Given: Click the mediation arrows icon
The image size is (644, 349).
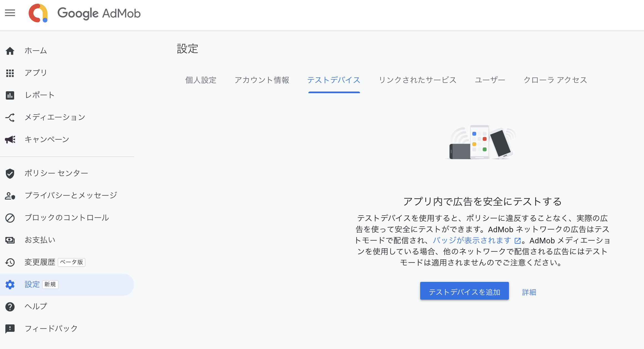Looking at the screenshot, I should tap(10, 118).
